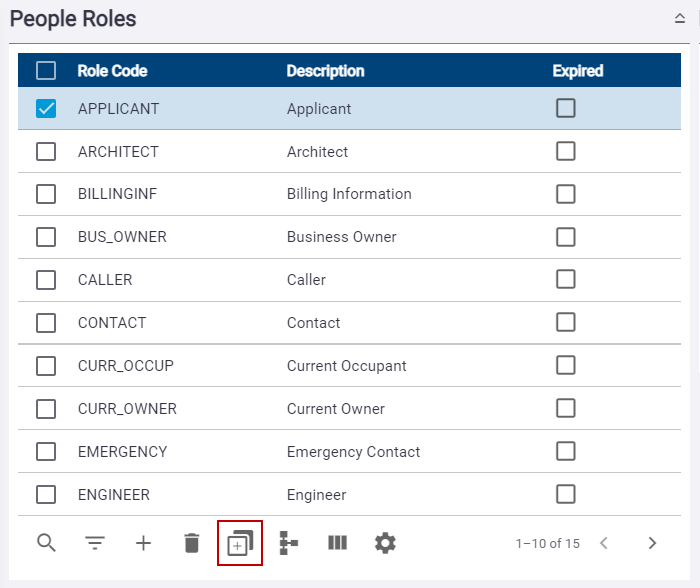Screen dimensions: 700x588
Task: Delete selected role with trash icon
Action: coord(192,543)
